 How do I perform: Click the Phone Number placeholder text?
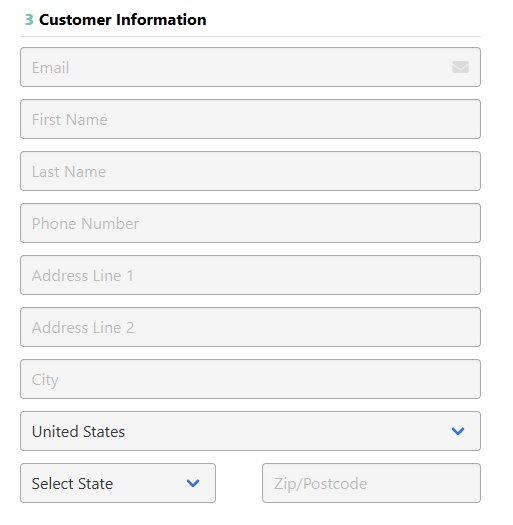tap(85, 223)
